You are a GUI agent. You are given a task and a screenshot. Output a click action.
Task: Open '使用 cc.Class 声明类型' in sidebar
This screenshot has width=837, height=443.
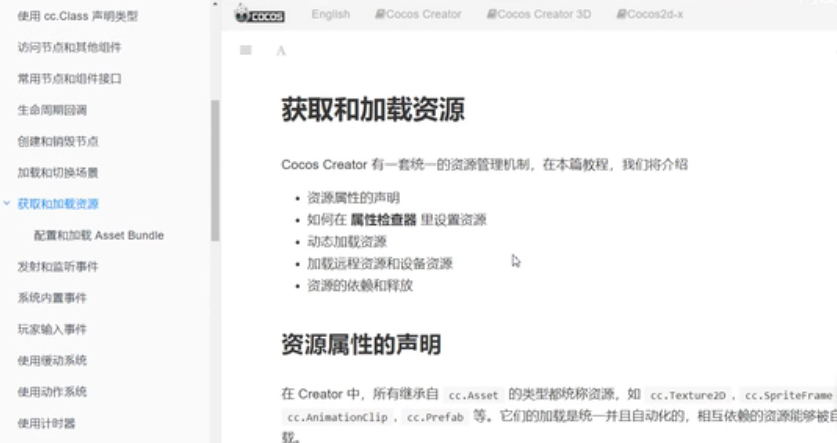pyautogui.click(x=78, y=16)
